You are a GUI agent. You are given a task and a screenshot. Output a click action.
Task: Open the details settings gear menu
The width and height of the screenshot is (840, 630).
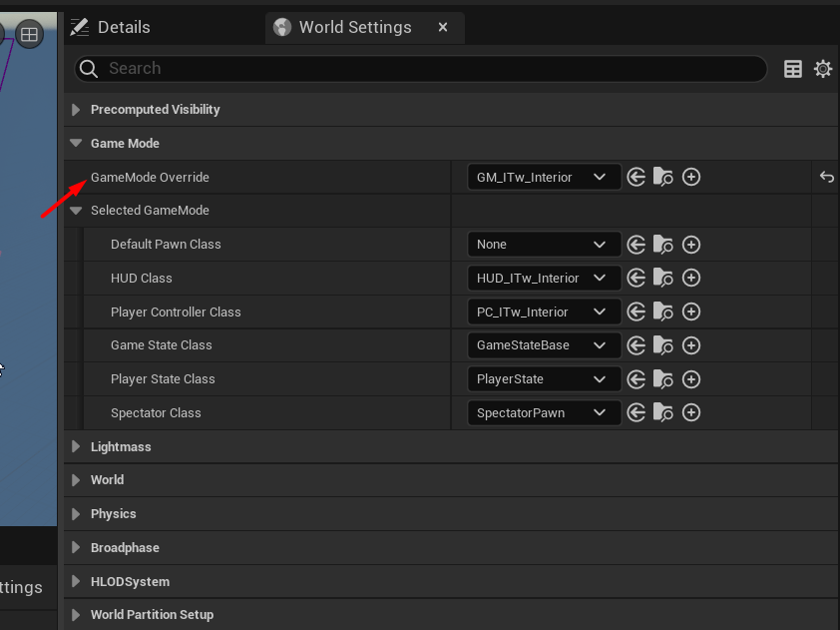point(823,69)
